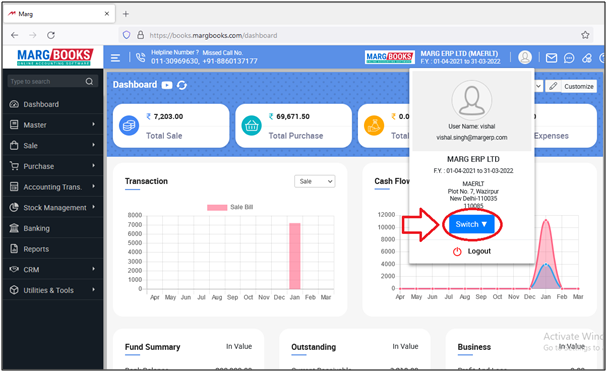Screen dimensions: 608x372
Task: Click the Switch company button
Action: (x=472, y=224)
